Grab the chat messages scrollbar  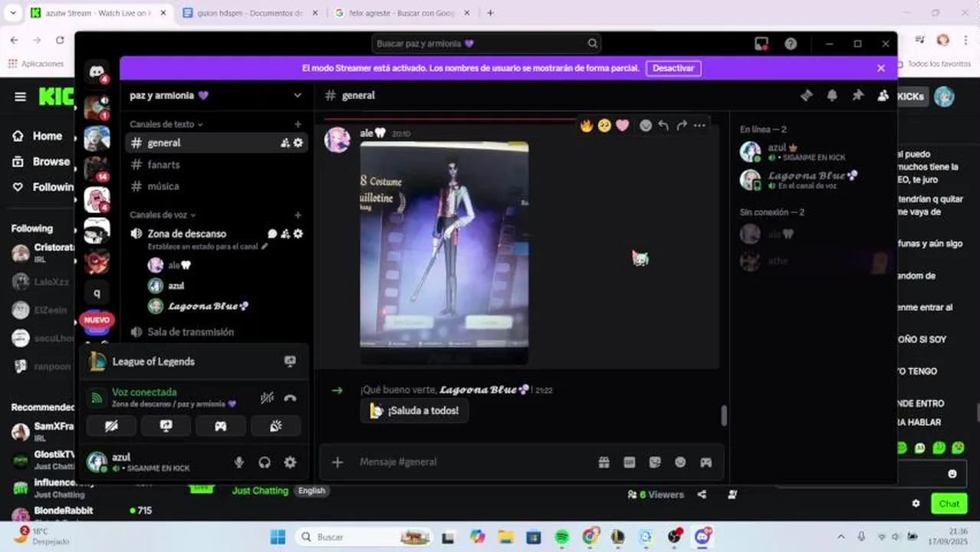click(723, 415)
